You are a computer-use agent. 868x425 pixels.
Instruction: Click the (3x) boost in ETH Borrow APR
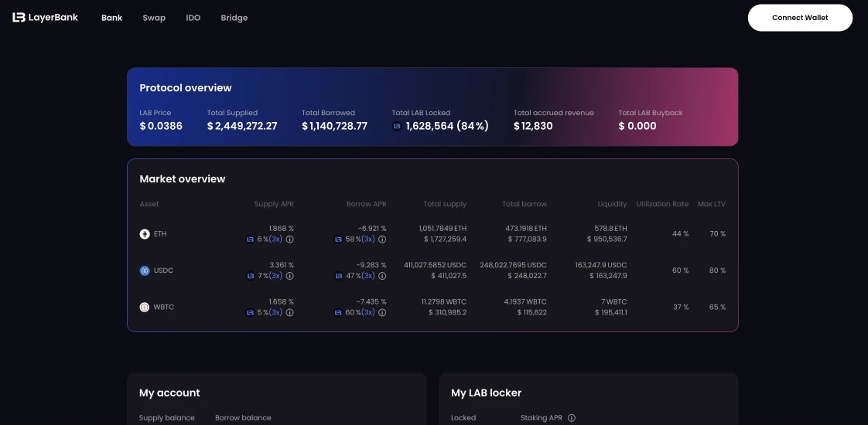coord(368,240)
